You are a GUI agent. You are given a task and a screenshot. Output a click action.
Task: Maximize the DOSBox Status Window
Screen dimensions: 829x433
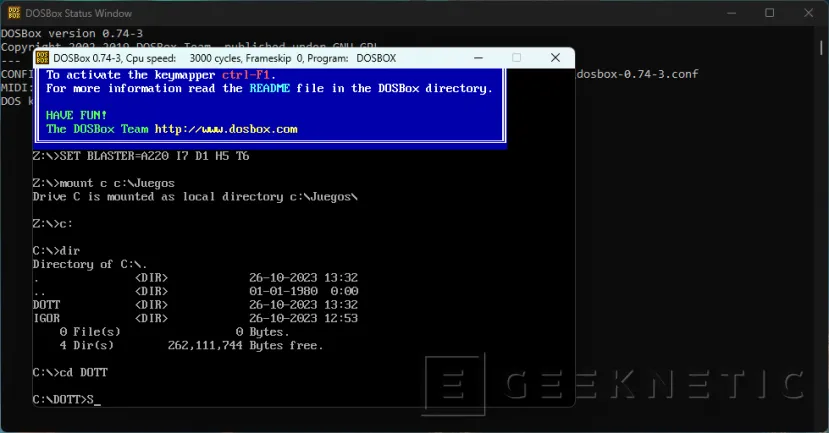[770, 13]
